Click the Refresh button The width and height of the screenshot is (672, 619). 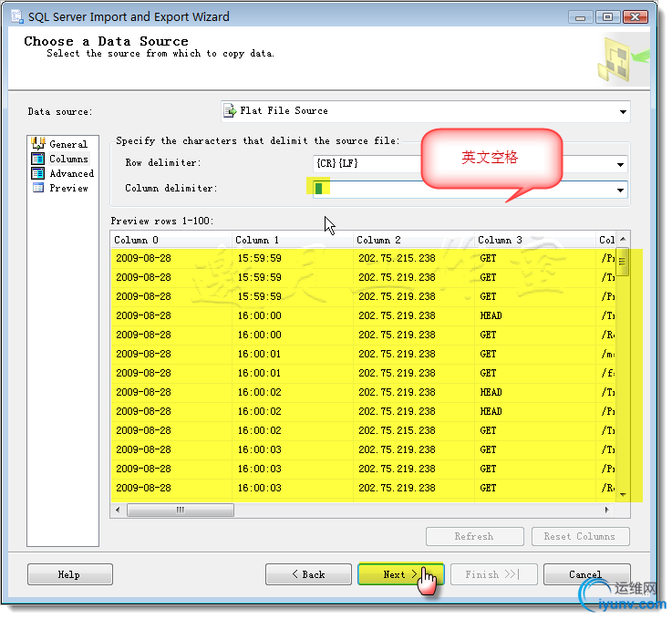coord(475,536)
